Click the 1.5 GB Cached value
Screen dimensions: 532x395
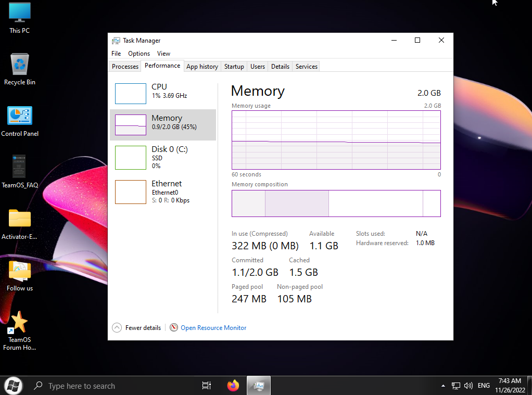[x=303, y=272]
